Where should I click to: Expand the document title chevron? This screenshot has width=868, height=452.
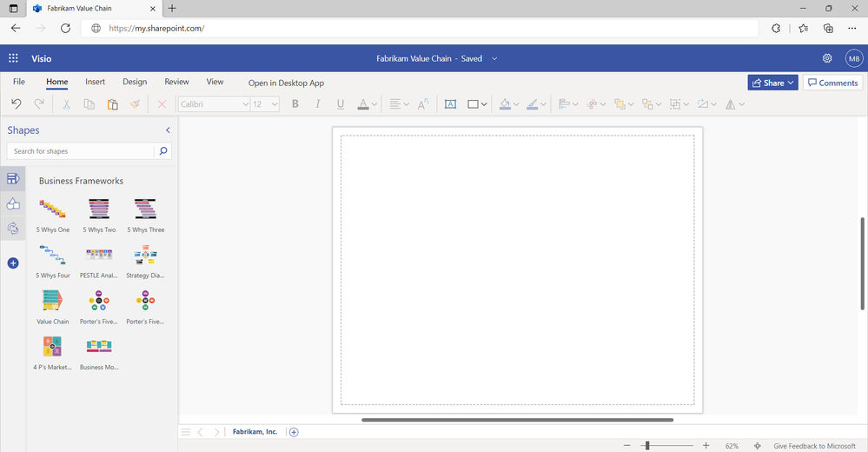[x=494, y=58]
